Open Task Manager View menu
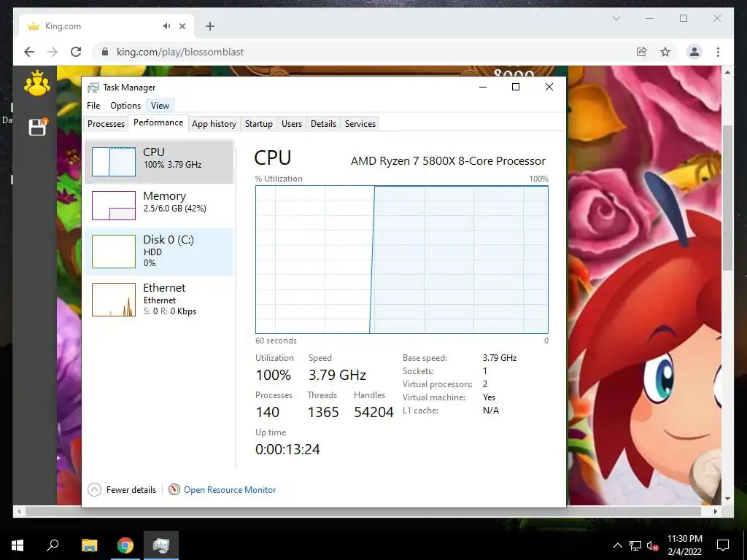 click(160, 106)
